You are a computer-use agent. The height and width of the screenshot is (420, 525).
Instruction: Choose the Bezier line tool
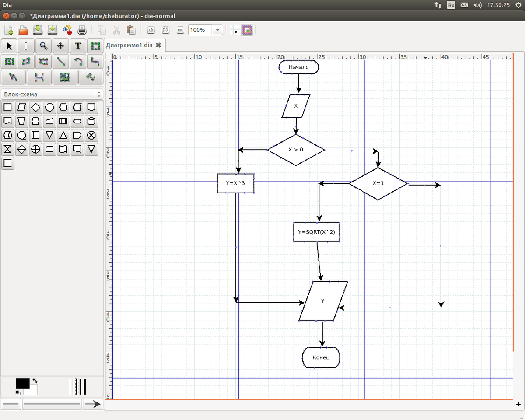coord(39,77)
